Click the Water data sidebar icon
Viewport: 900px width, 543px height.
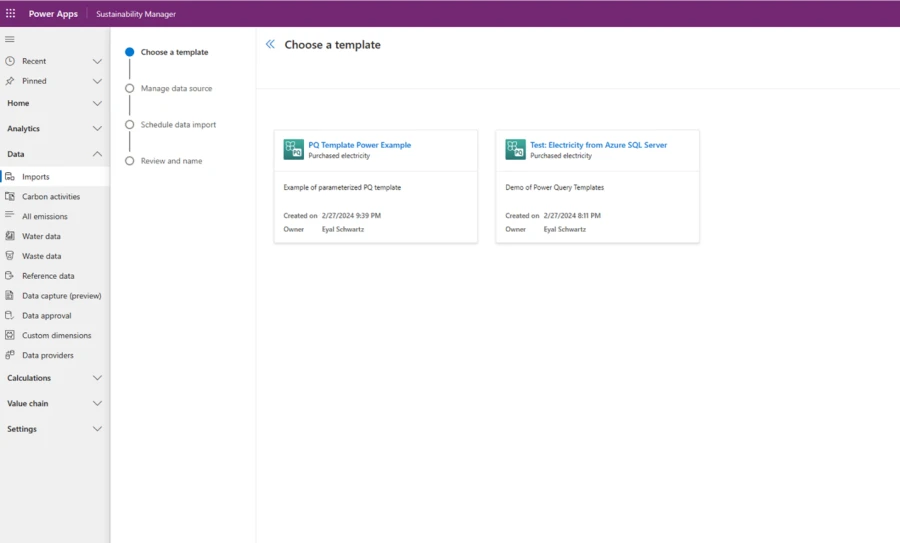(x=10, y=236)
